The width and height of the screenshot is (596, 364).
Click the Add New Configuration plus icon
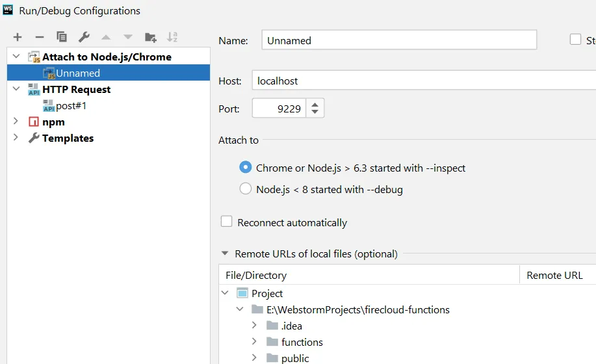(x=18, y=37)
